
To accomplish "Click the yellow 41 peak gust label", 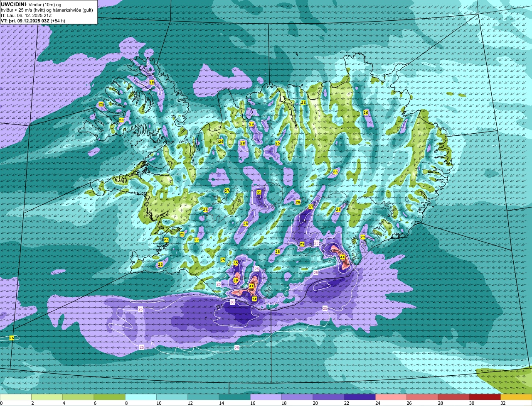I will 251,286.
